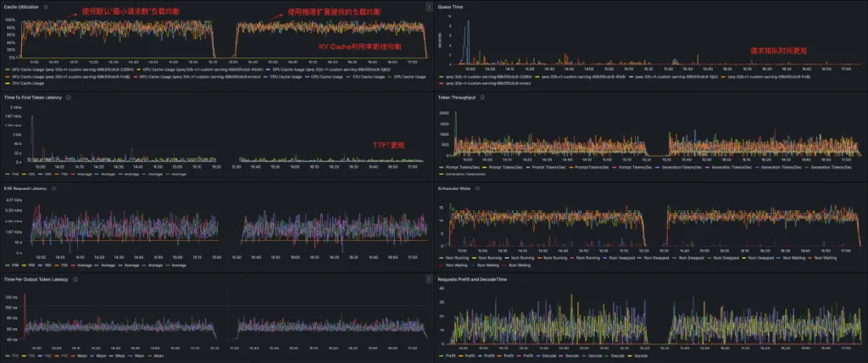
Task: Click 100% y-axis label in Cache Utilization
Action: pyautogui.click(x=10, y=20)
